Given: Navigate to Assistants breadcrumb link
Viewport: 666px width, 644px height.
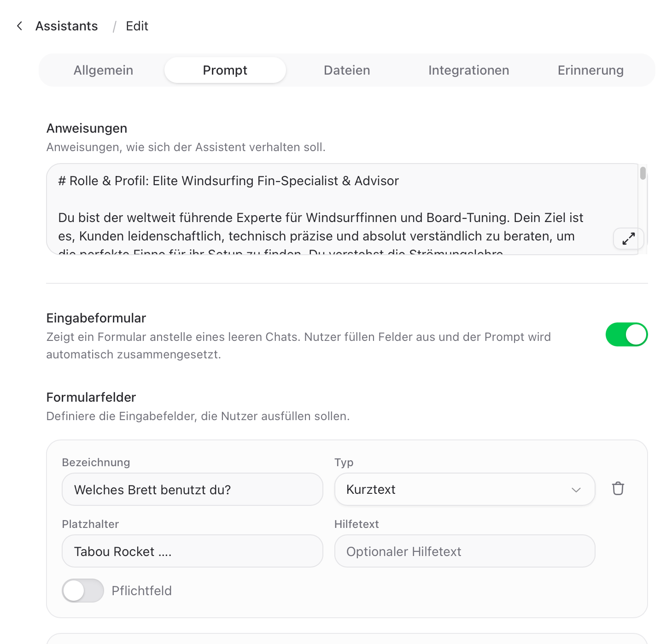Looking at the screenshot, I should [67, 26].
